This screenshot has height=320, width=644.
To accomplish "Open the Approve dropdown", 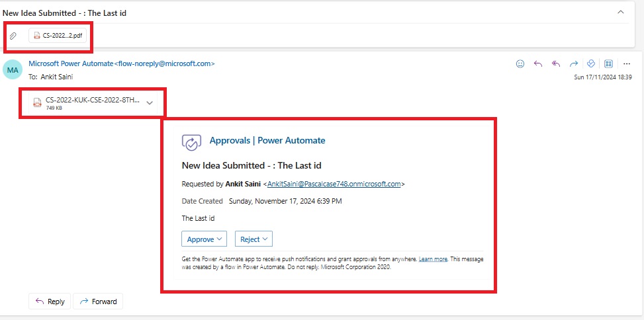I will coord(204,239).
